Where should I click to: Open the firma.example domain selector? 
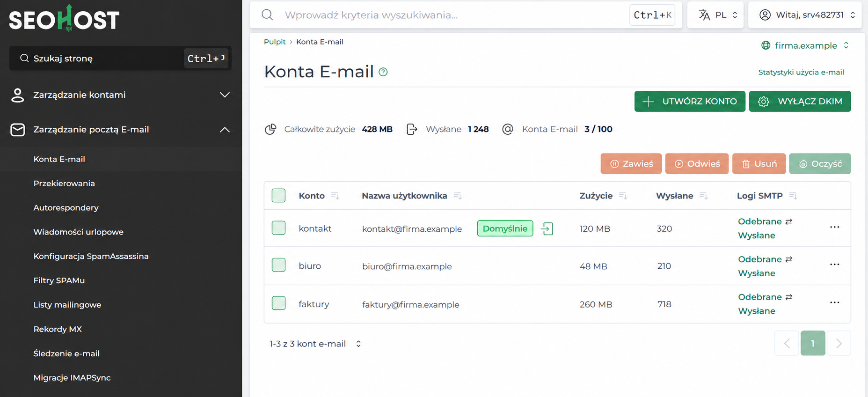pyautogui.click(x=805, y=45)
